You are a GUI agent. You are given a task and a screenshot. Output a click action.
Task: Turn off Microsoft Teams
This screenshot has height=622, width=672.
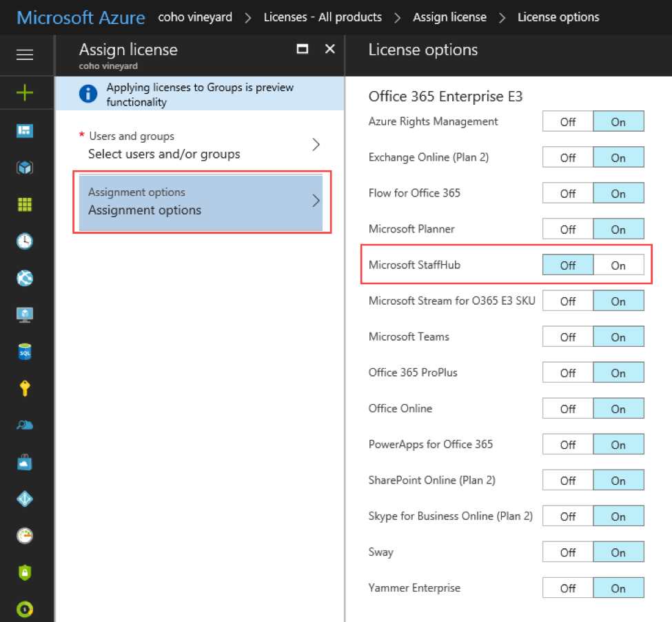568,337
